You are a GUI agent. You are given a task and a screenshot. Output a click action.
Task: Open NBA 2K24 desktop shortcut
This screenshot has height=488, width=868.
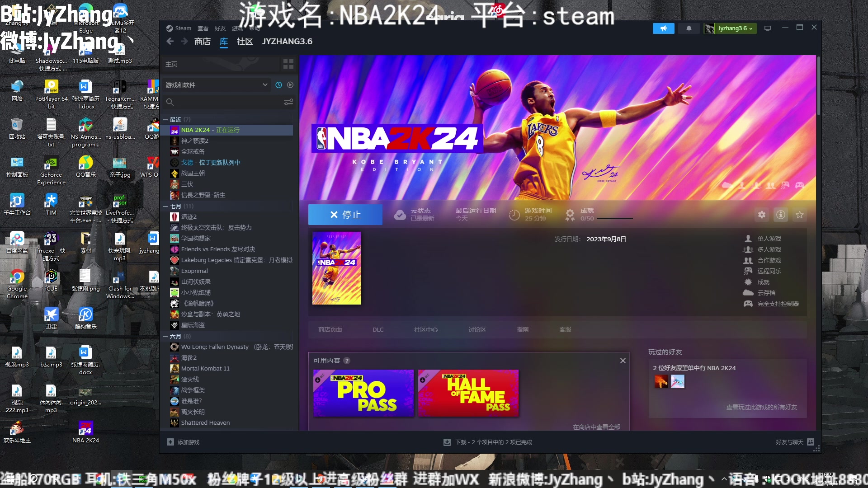tap(85, 432)
